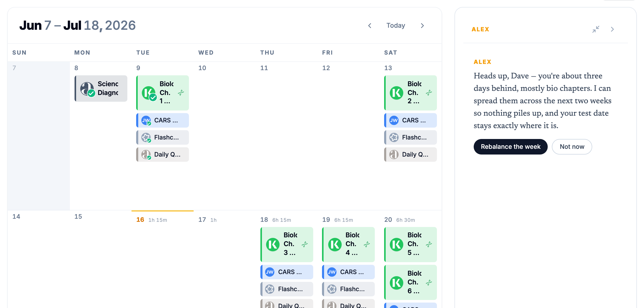Viewport: 644px width, 308px height.
Task: Open Biology Ch. 5 card on June 20
Action: pyautogui.click(x=411, y=244)
